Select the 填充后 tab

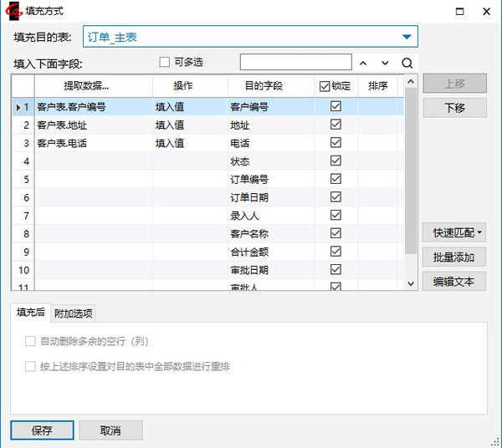pyautogui.click(x=31, y=313)
